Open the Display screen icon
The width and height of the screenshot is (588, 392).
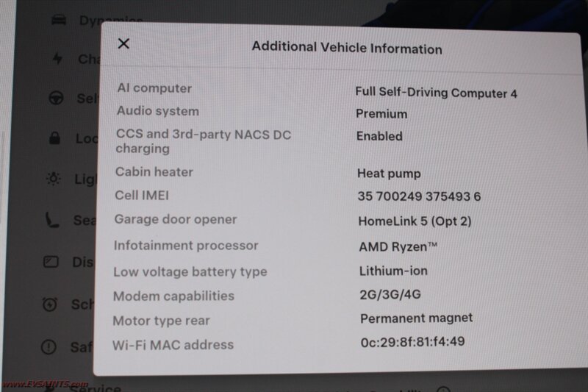pyautogui.click(x=51, y=262)
